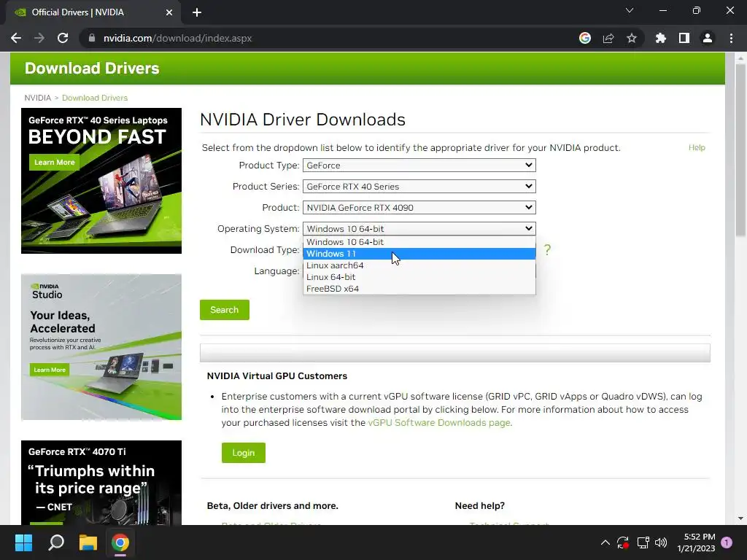This screenshot has width=747, height=560.
Task: Click the page vertical scrollbar thumb
Action: 740,150
